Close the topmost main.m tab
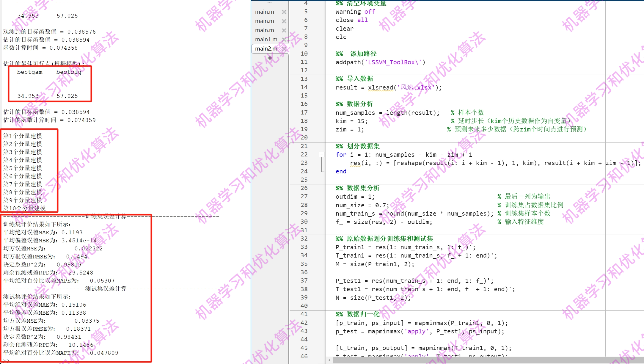This screenshot has height=364, width=644. tap(284, 12)
